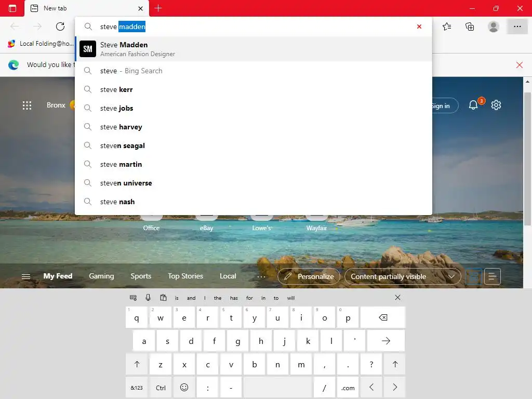
Task: Tap the right Shift key
Action: (395, 364)
